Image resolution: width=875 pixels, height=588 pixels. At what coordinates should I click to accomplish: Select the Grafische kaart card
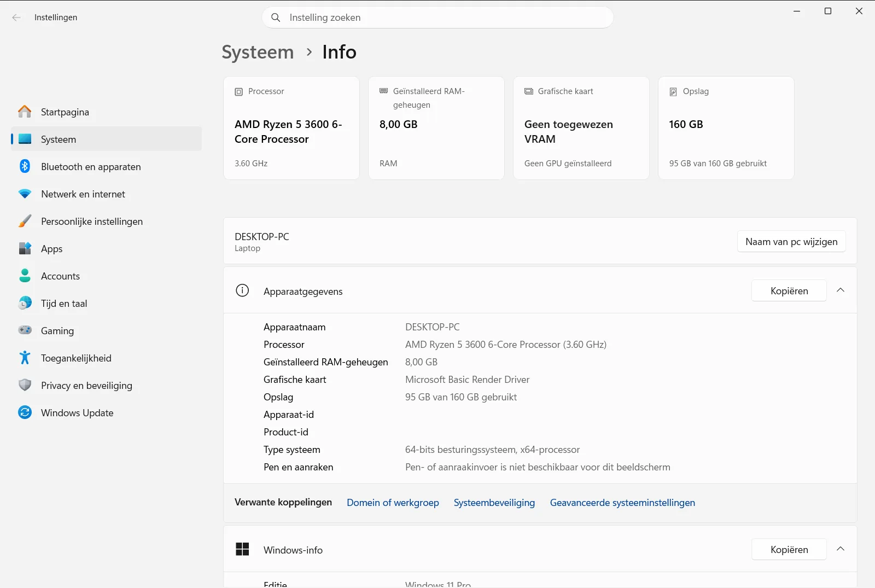581,128
